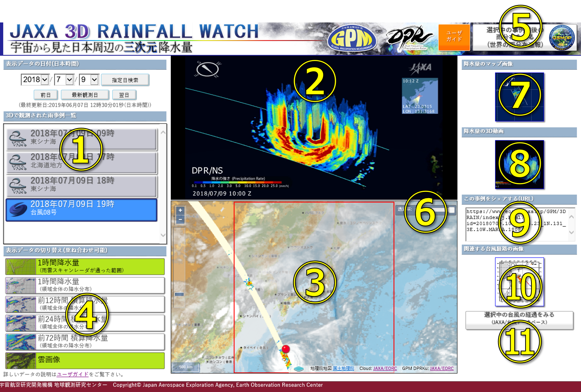Click the GPM logo in header

click(352, 39)
